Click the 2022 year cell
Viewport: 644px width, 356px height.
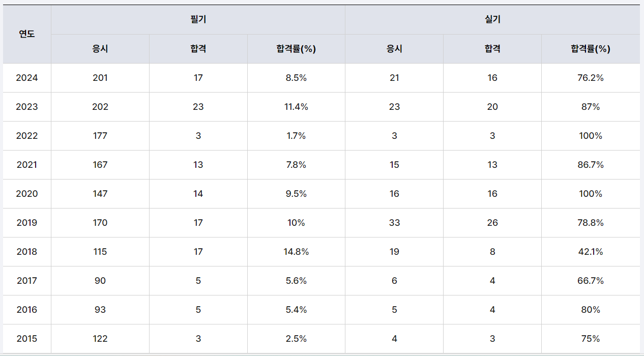click(27, 136)
